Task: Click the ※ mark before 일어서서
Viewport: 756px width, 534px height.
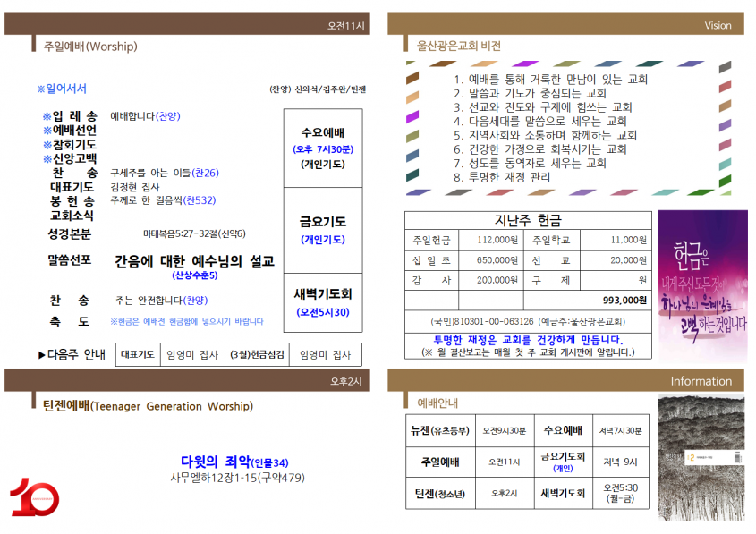Action: [x=41, y=89]
